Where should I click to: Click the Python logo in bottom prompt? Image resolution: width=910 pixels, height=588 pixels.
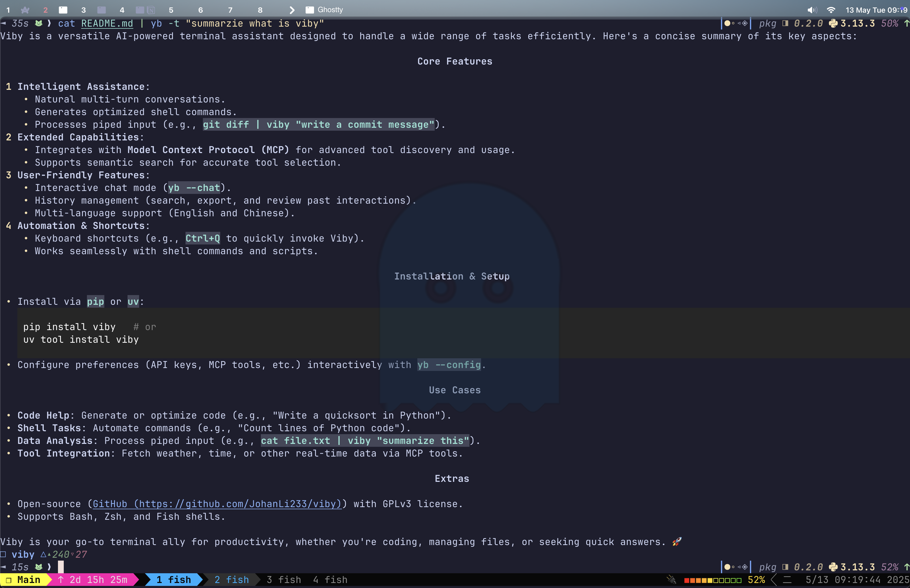pyautogui.click(x=833, y=567)
